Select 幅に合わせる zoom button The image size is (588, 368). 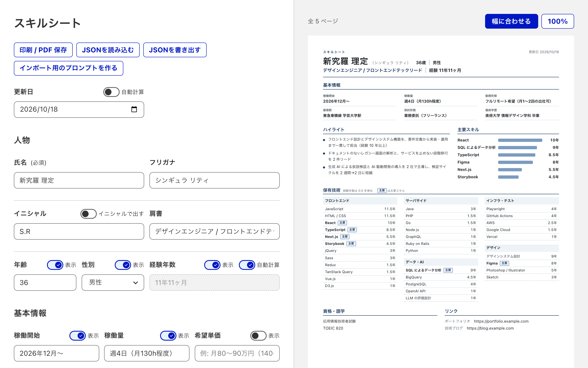[x=511, y=21]
